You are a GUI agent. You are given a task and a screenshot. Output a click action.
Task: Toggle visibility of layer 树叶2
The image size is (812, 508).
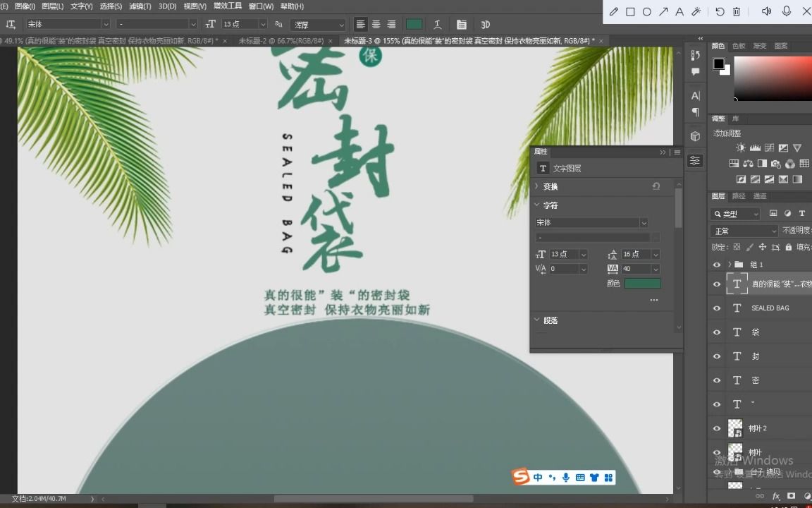pos(717,428)
